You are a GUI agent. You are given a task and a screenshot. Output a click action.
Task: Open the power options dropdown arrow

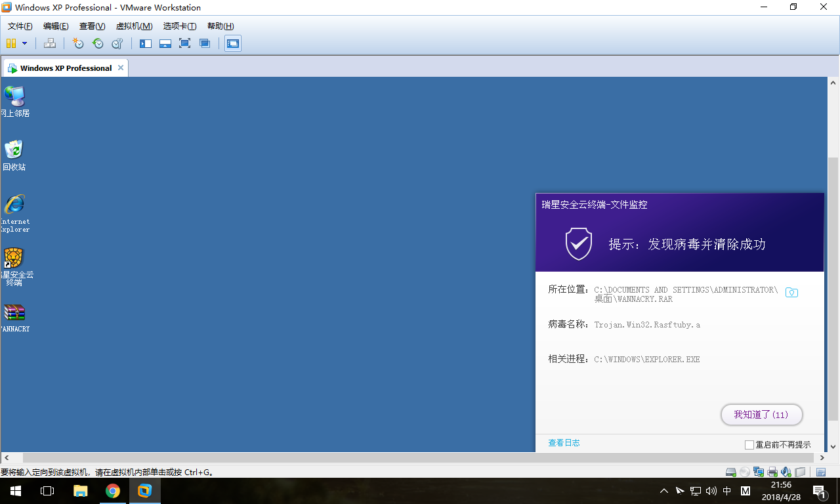click(25, 43)
